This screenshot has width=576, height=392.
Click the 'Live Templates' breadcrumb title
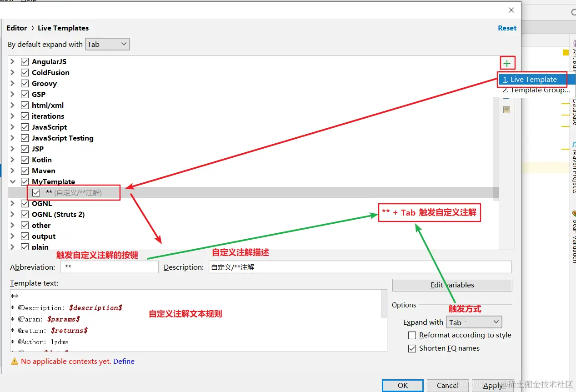pos(63,28)
